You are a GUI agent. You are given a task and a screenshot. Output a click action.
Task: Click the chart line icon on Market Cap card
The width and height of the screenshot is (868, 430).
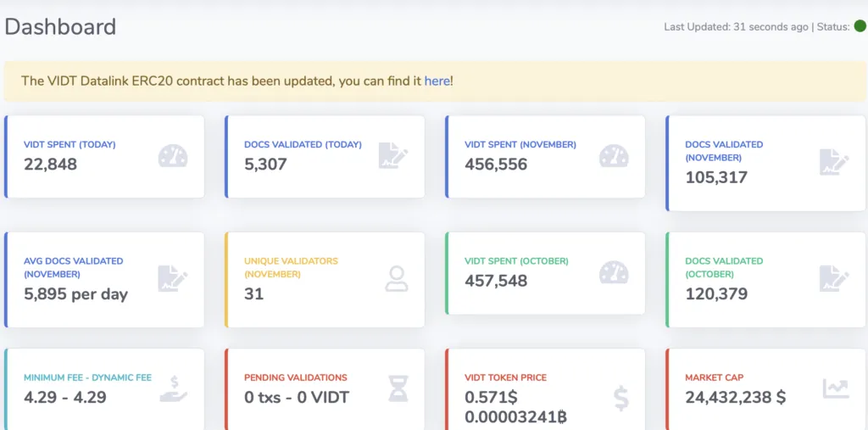(x=836, y=388)
